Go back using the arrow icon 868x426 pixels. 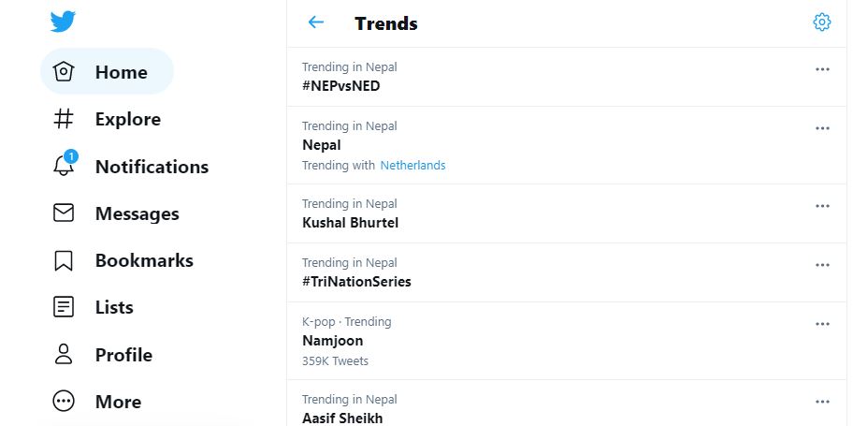316,22
